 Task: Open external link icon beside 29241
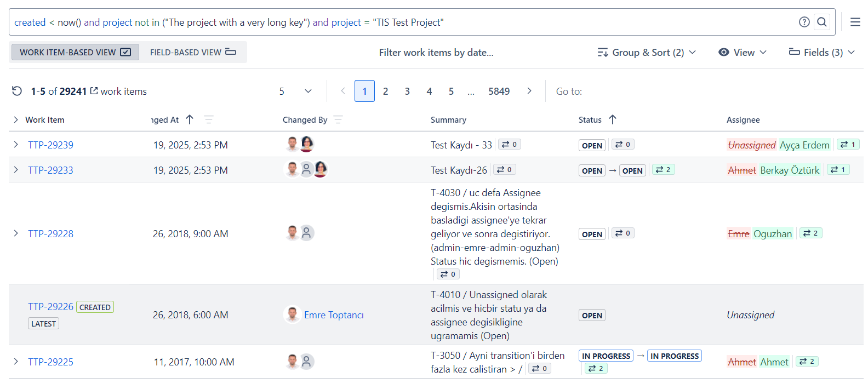pos(94,90)
